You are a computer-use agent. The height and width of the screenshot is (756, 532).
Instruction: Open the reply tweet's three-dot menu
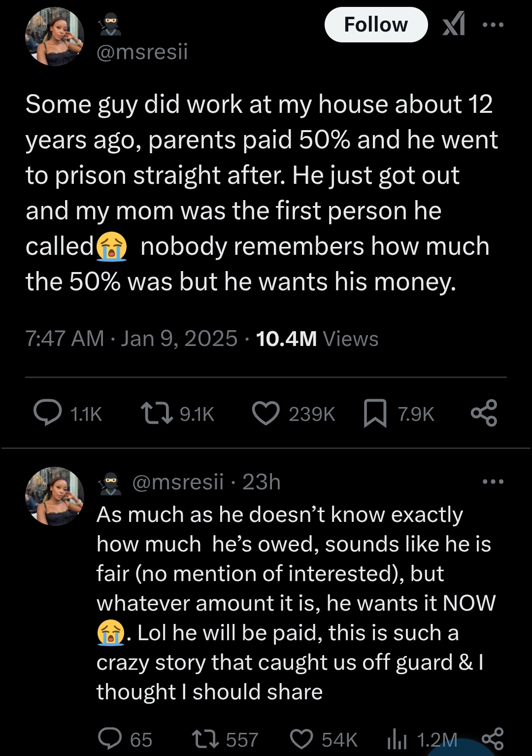[x=493, y=481]
